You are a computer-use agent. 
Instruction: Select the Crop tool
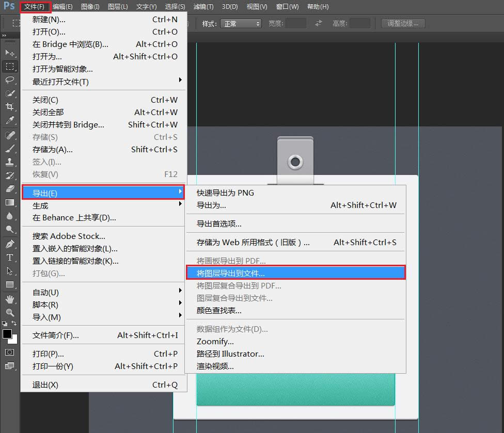click(x=10, y=107)
